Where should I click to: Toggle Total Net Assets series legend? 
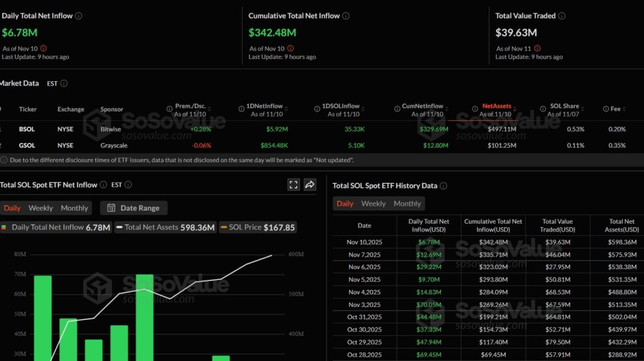pos(165,227)
